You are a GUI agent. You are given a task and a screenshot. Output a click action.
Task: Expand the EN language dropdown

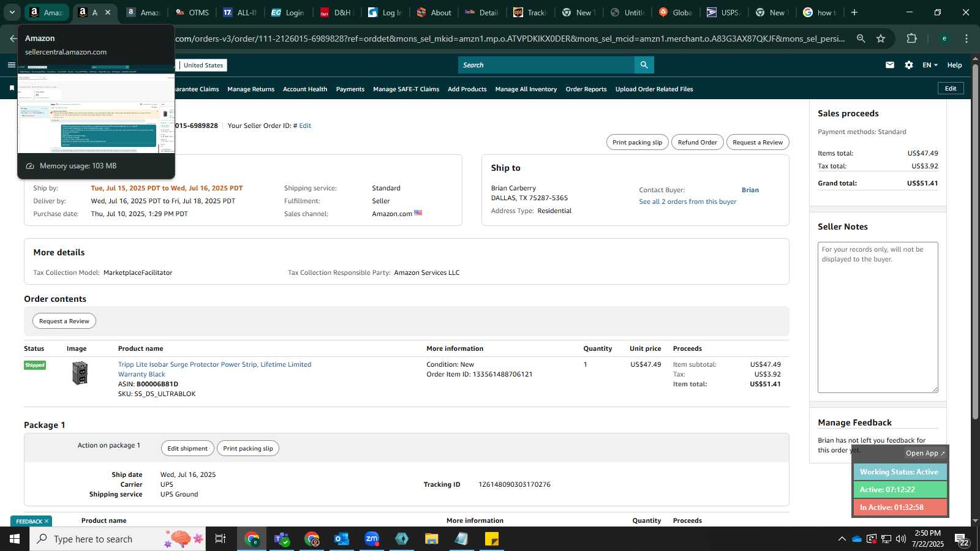pyautogui.click(x=930, y=65)
